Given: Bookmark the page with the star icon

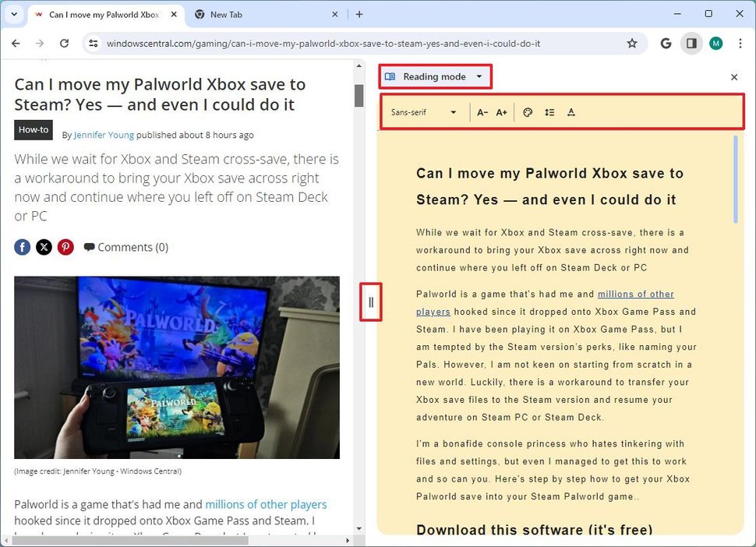Looking at the screenshot, I should coord(633,44).
